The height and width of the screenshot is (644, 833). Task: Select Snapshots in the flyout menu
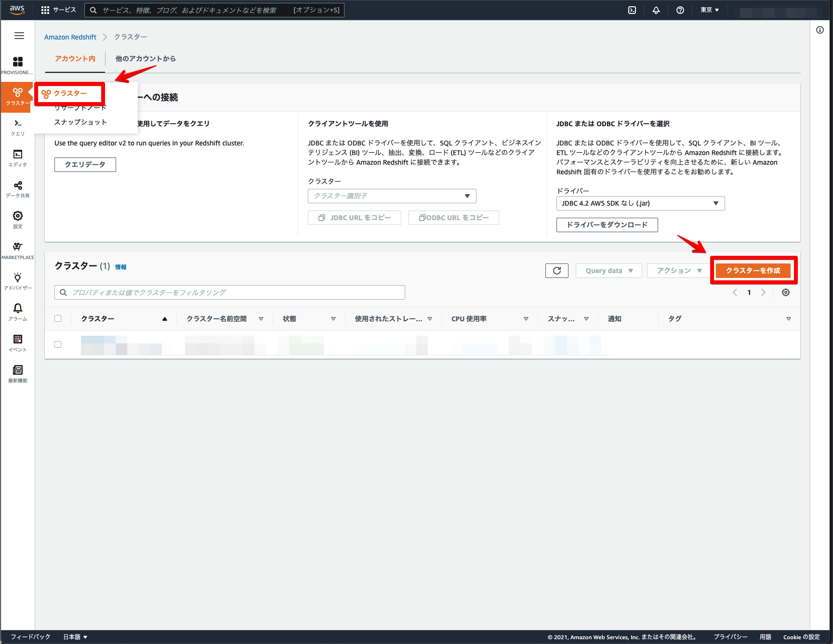[80, 122]
